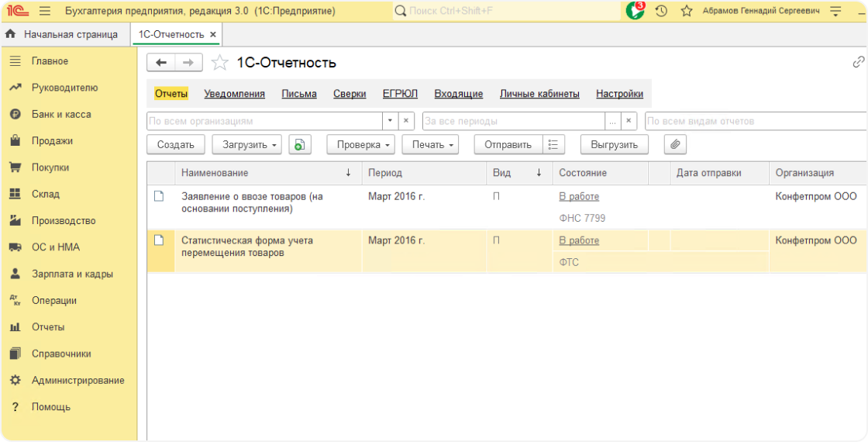Switch to ЕГРЮЛ tab
Image resolution: width=868 pixels, height=442 pixels.
[x=400, y=94]
